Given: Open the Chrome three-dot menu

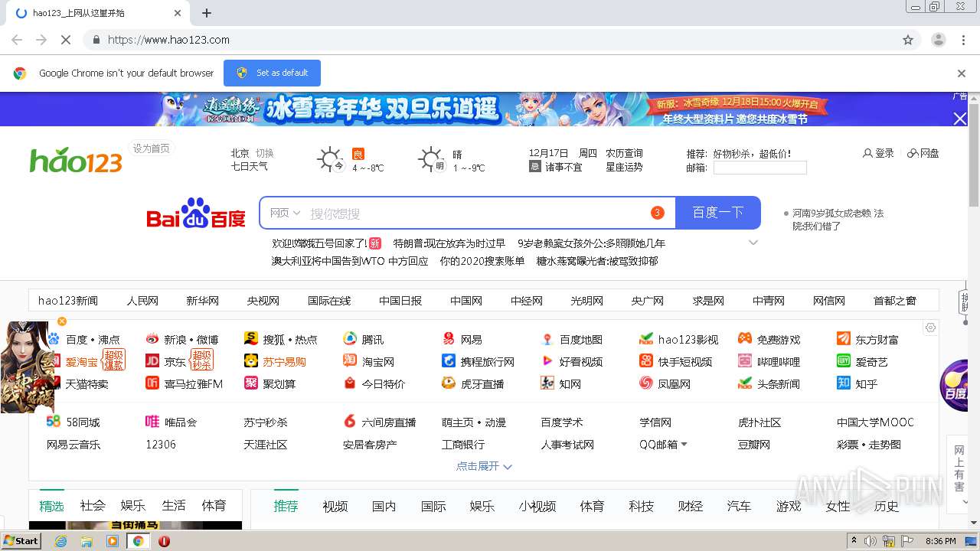Looking at the screenshot, I should (964, 40).
